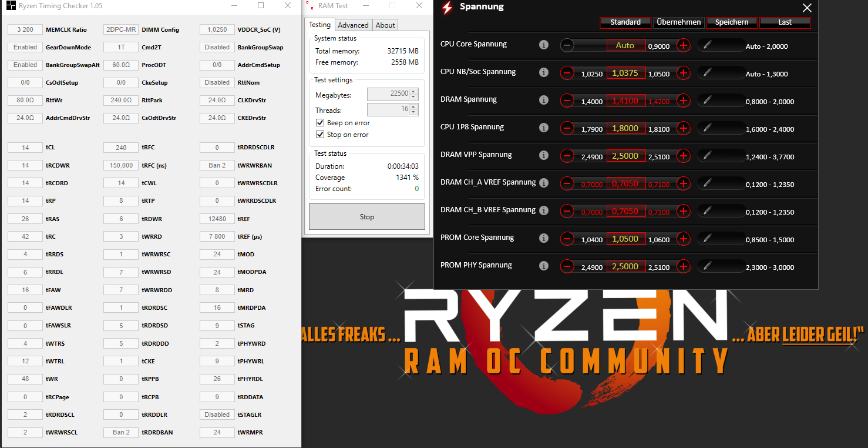Increase DRAM VPP Spannung with plus
This screenshot has height=448, width=868.
coord(684,156)
